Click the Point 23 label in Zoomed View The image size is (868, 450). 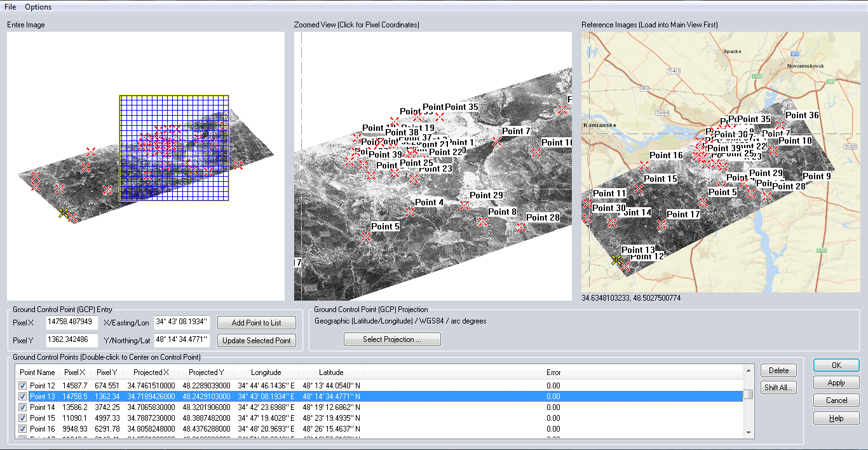click(435, 168)
